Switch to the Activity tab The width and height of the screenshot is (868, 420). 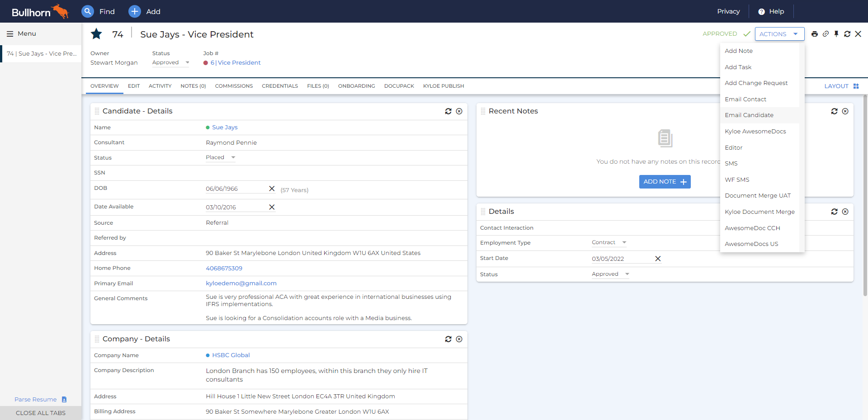point(160,86)
